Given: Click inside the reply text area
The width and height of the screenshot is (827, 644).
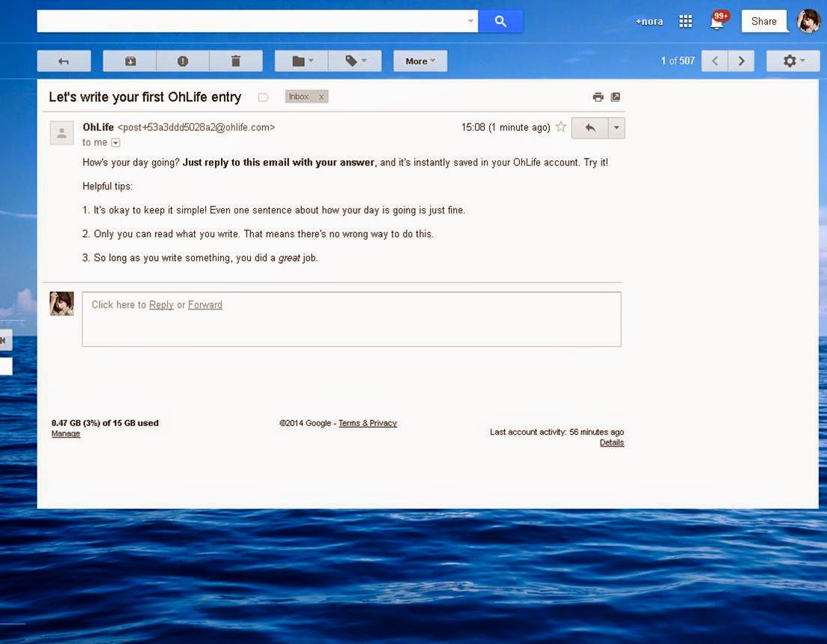Looking at the screenshot, I should [352, 319].
